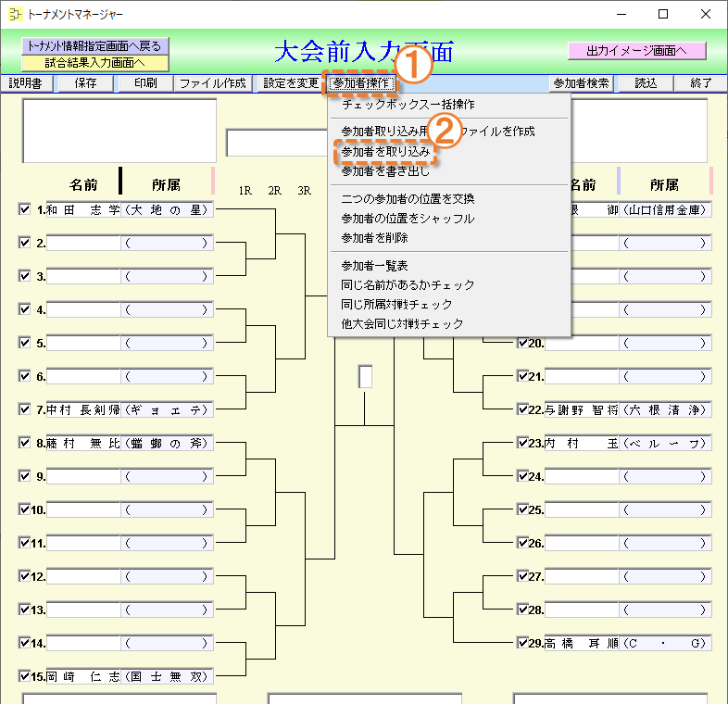
Task: Toggle checkbox for participant 15
Action: (x=25, y=675)
